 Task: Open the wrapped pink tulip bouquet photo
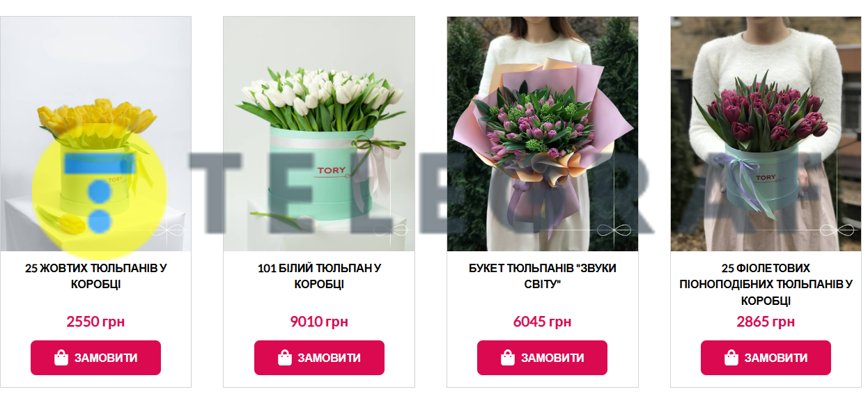point(543,134)
